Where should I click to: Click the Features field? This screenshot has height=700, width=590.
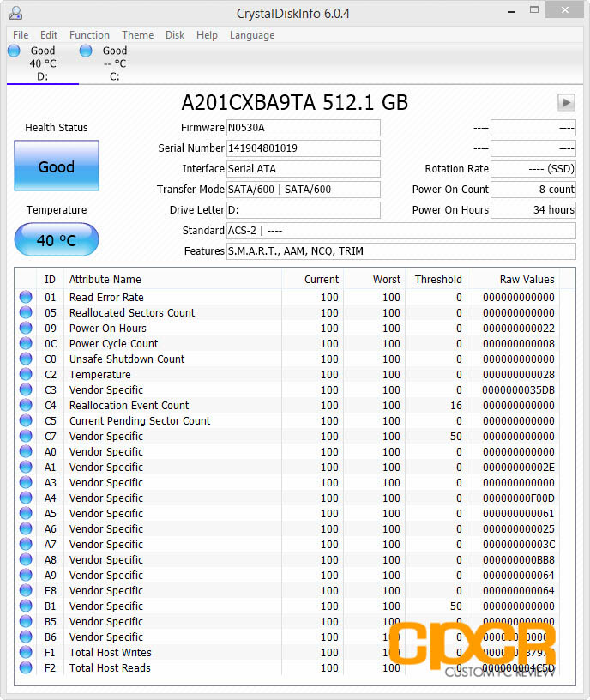401,250
